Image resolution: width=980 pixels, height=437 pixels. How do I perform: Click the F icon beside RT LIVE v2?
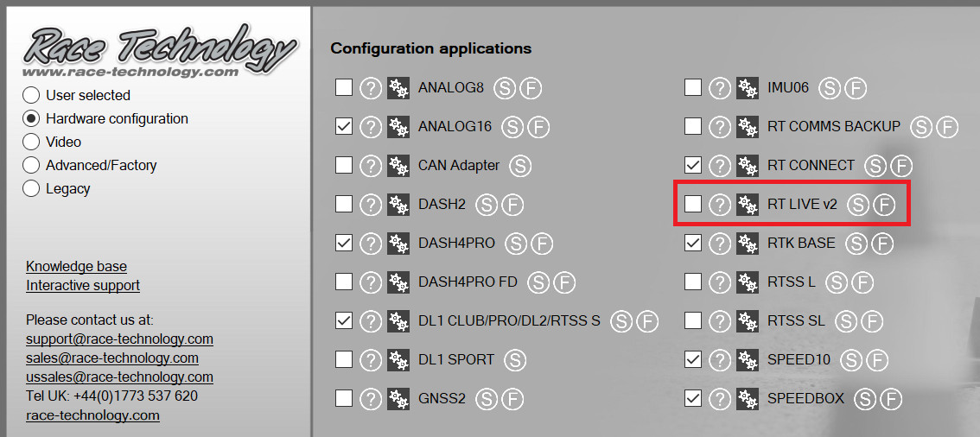click(x=882, y=205)
